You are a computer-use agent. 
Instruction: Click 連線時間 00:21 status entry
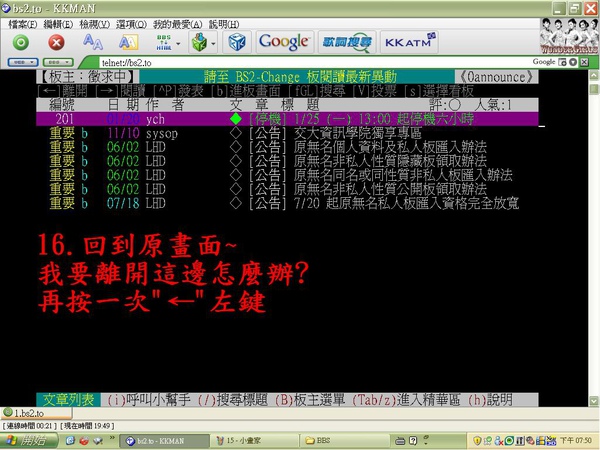tap(29, 426)
